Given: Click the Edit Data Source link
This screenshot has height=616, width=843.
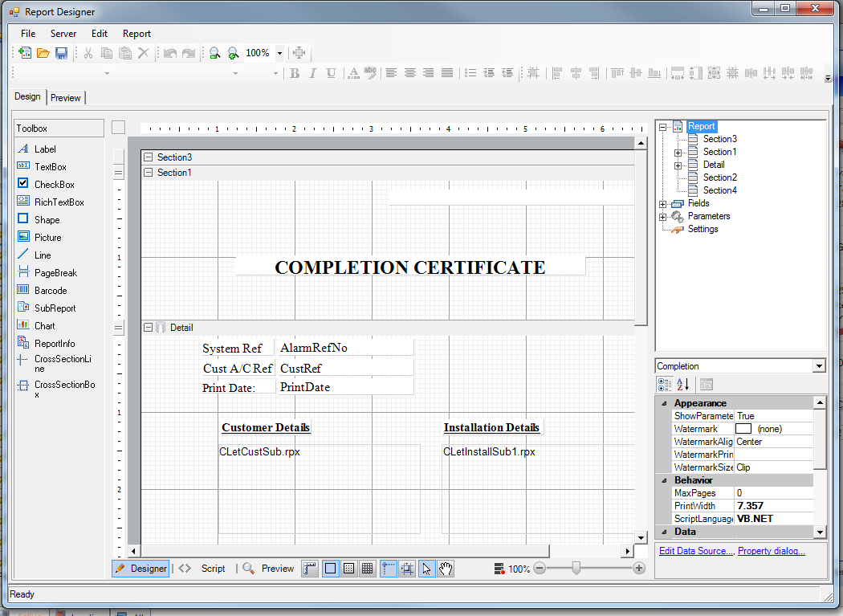Looking at the screenshot, I should pyautogui.click(x=695, y=551).
